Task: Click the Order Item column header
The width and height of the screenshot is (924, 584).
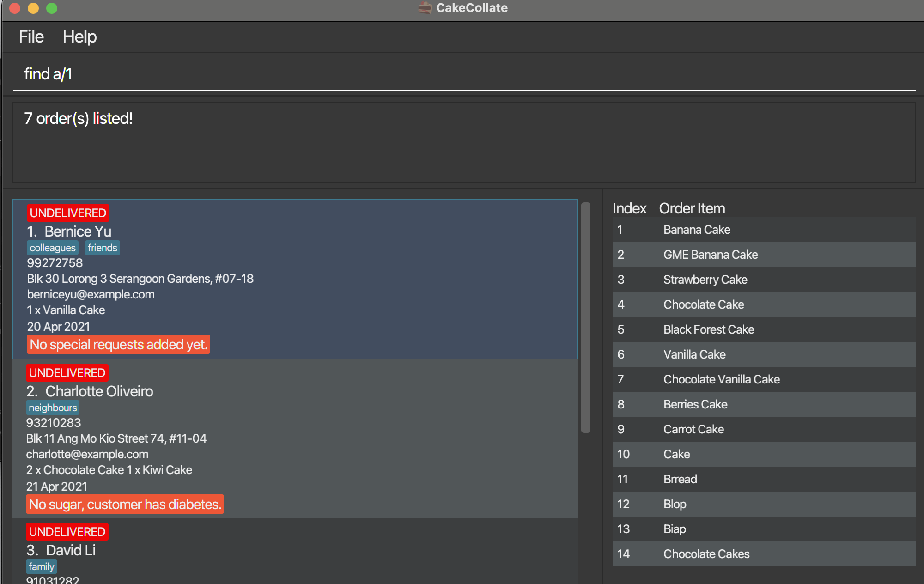Action: click(x=692, y=208)
